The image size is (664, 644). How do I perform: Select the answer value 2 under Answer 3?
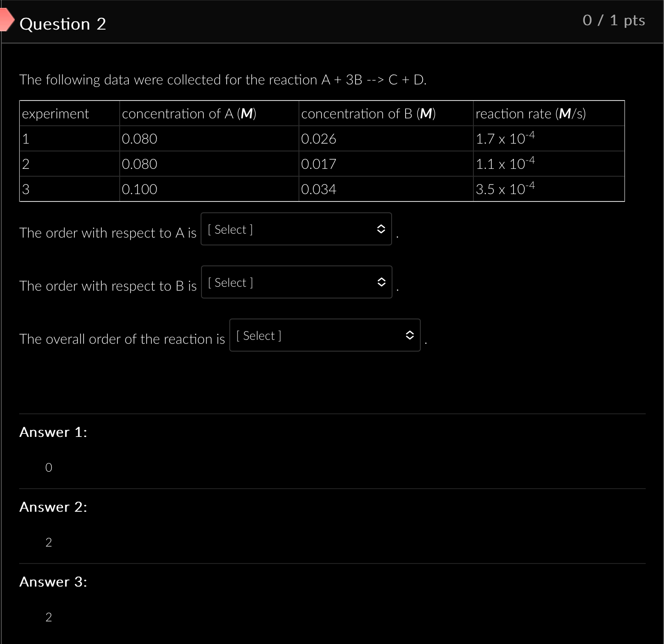click(x=49, y=617)
